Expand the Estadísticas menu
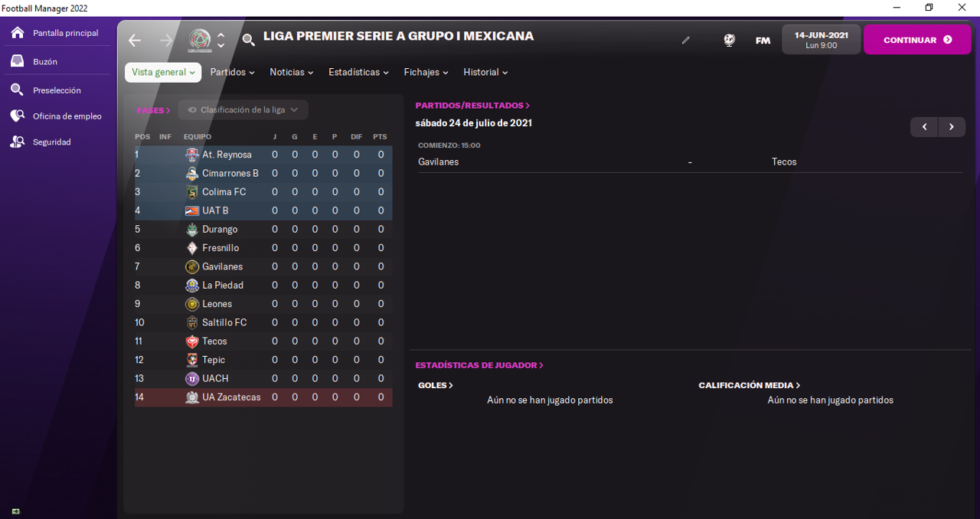The image size is (980, 519). pos(358,72)
